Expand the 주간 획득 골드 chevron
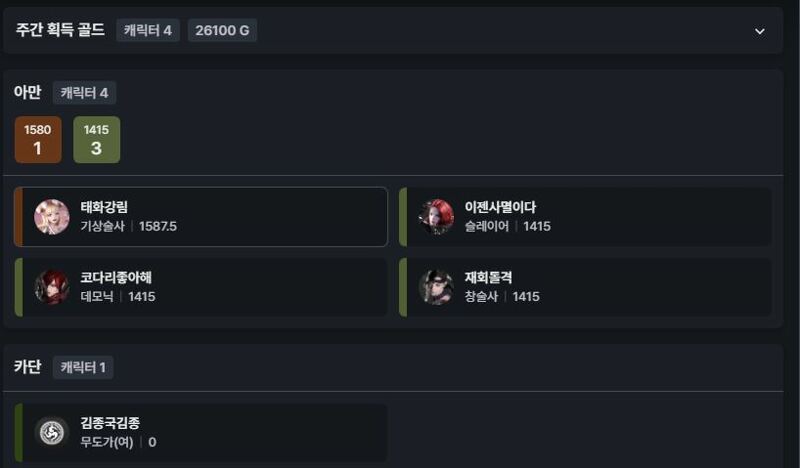This screenshot has height=468, width=800. click(759, 31)
